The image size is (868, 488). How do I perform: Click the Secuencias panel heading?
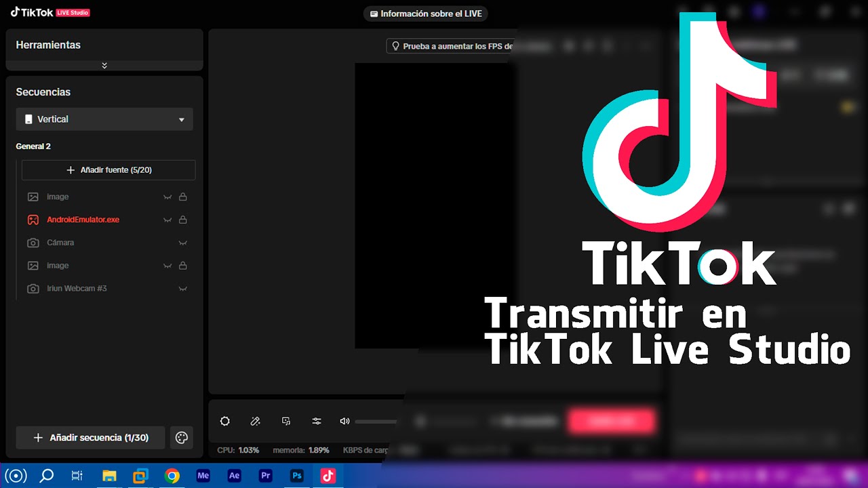tap(43, 92)
